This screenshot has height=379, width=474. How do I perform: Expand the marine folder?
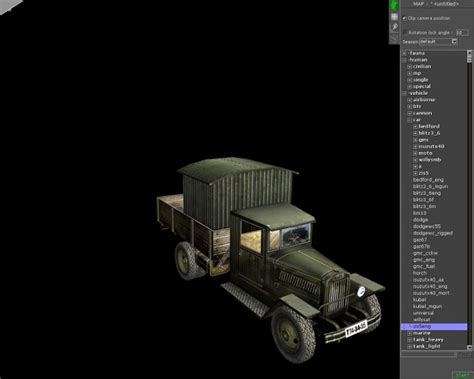(410, 333)
